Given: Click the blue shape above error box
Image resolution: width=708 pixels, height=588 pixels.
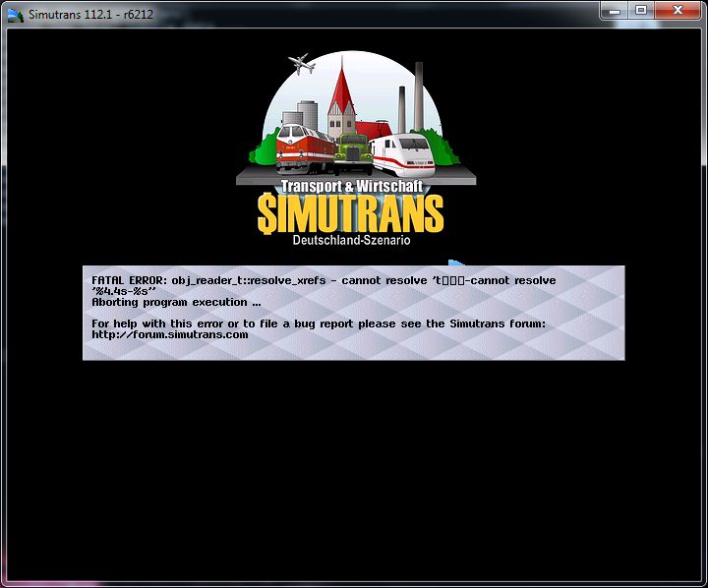Looking at the screenshot, I should [x=456, y=263].
